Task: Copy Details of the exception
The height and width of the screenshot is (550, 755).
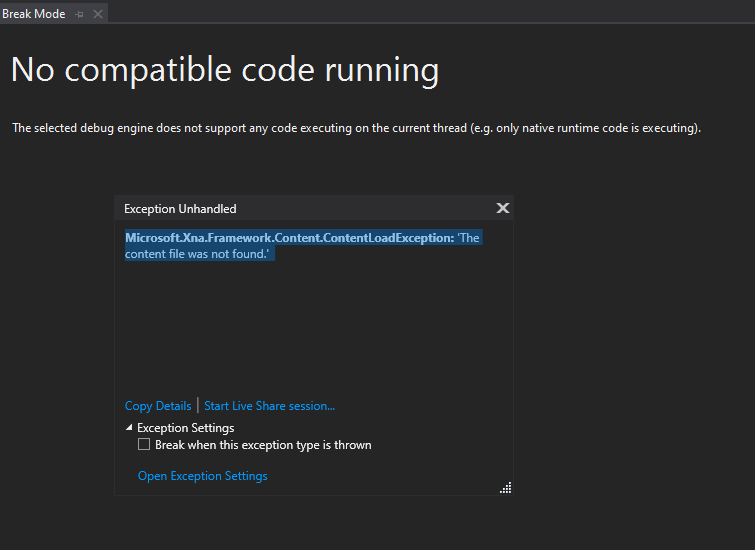Action: point(158,406)
